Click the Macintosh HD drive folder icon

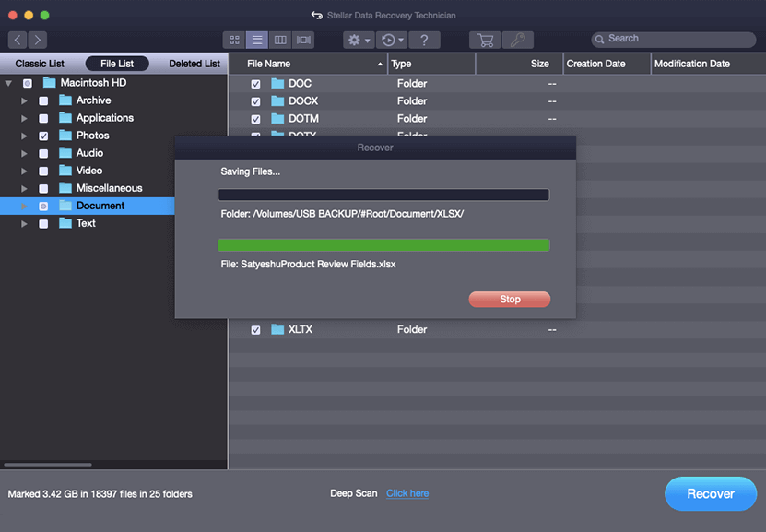[50, 83]
